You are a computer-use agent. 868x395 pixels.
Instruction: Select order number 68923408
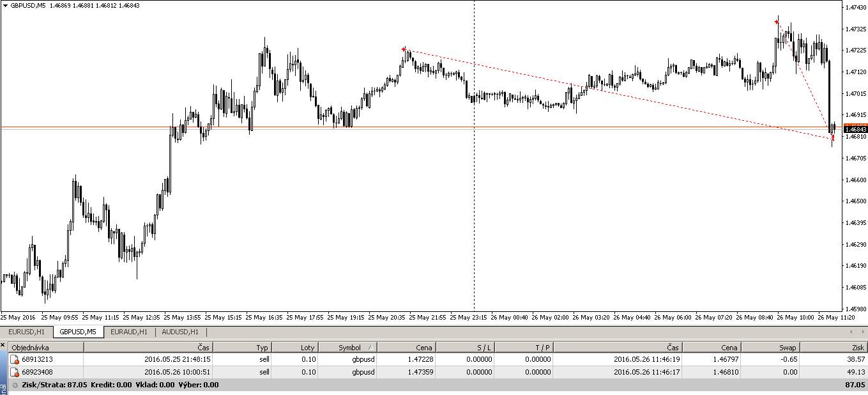tap(36, 372)
